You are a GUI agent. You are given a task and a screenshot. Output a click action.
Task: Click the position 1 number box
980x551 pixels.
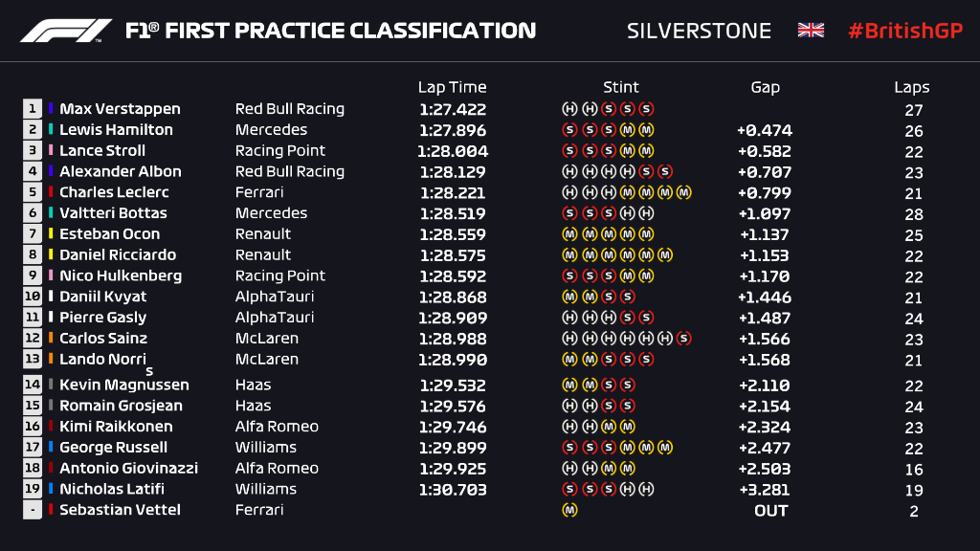tap(33, 109)
